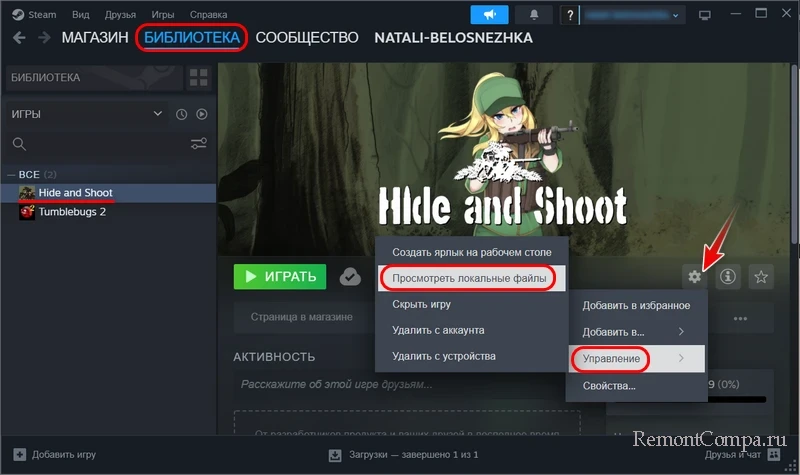Expand the Добавить в... submenu
The height and width of the screenshot is (475, 800).
[x=636, y=331]
